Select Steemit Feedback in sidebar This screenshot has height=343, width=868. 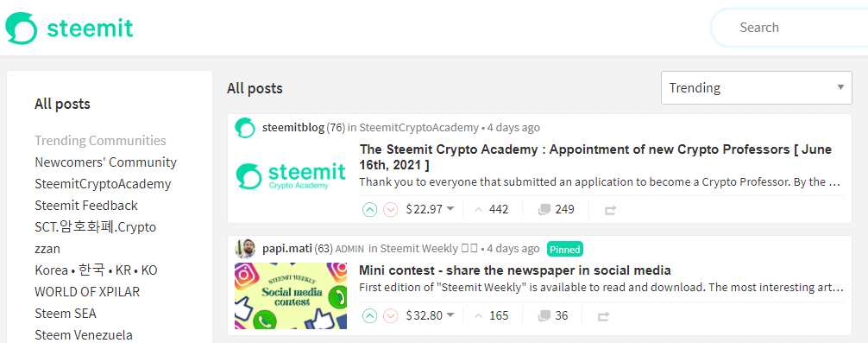point(86,206)
